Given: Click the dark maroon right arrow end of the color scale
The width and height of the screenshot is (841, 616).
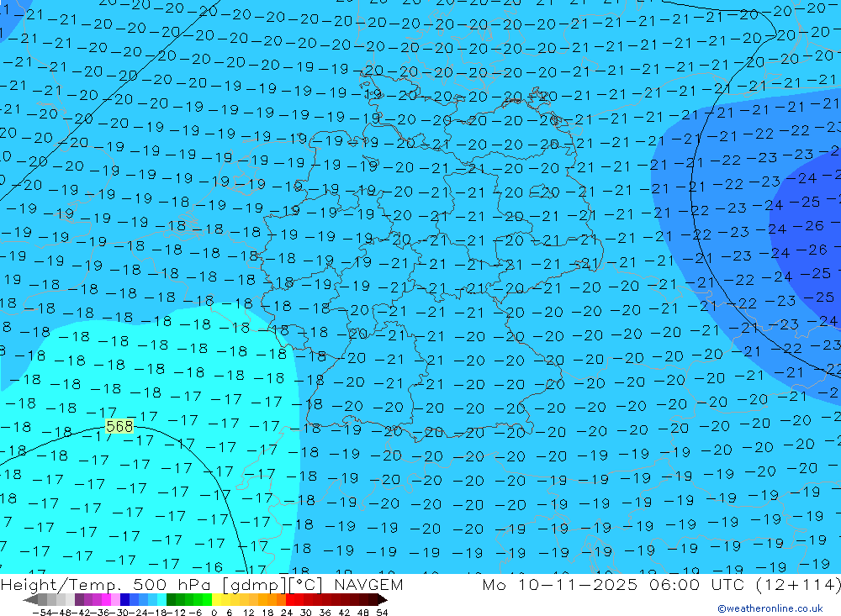Looking at the screenshot, I should tap(383, 599).
